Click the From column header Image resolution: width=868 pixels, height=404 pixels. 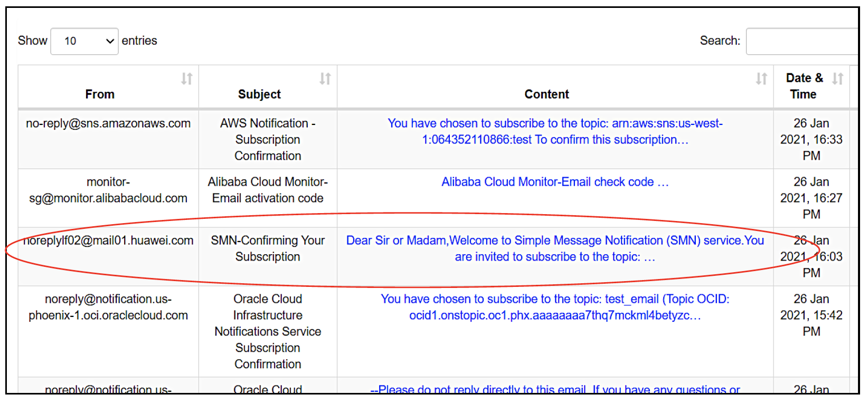[x=108, y=87]
